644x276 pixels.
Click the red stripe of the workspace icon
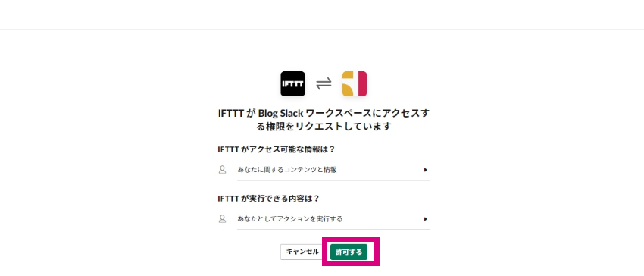click(362, 84)
